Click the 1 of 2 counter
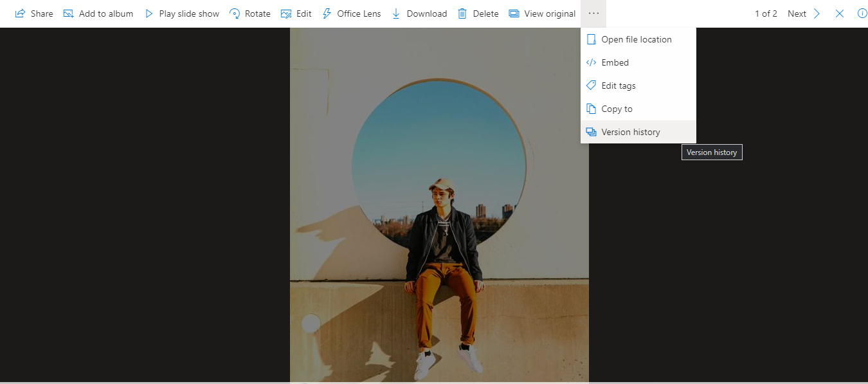 click(766, 13)
